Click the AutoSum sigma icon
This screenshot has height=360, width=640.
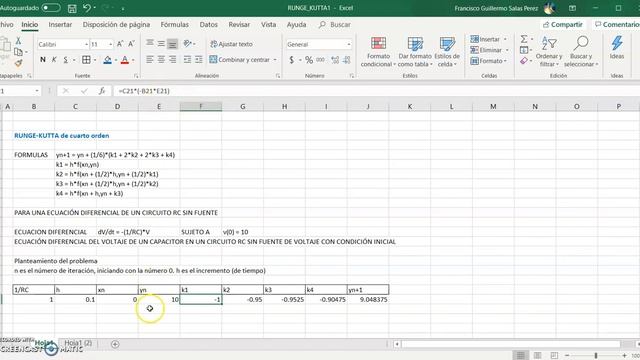(524, 39)
